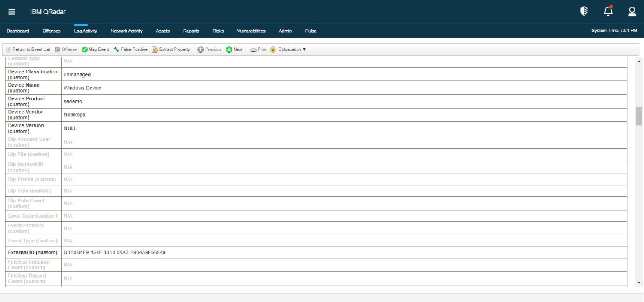The height and width of the screenshot is (302, 644).
Task: Select the External ID value D1A0B4F9-454F-1314-05A3-F904A9F66549
Action: [115, 253]
